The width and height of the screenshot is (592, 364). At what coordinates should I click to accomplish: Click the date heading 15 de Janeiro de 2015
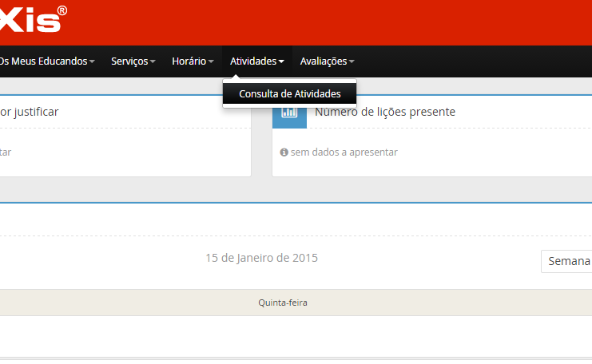(x=261, y=258)
